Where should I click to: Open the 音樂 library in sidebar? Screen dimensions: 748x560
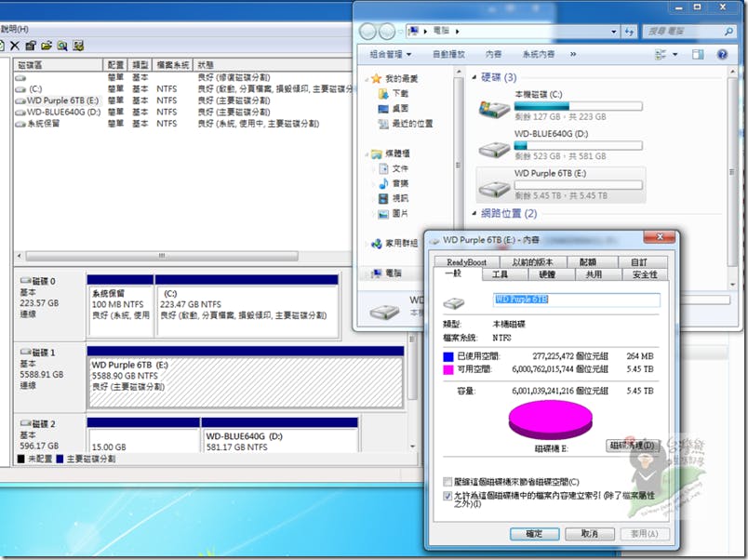pyautogui.click(x=400, y=183)
